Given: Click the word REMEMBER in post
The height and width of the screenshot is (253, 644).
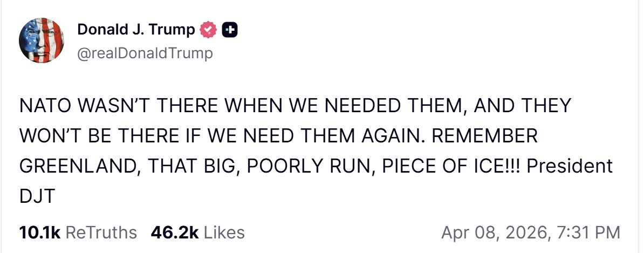Looking at the screenshot, I should click(485, 136).
